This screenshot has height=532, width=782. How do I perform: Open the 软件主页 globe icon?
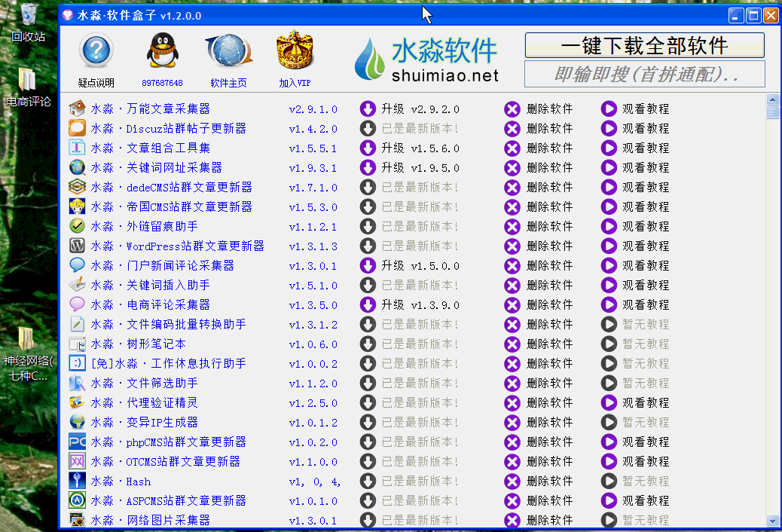click(228, 53)
